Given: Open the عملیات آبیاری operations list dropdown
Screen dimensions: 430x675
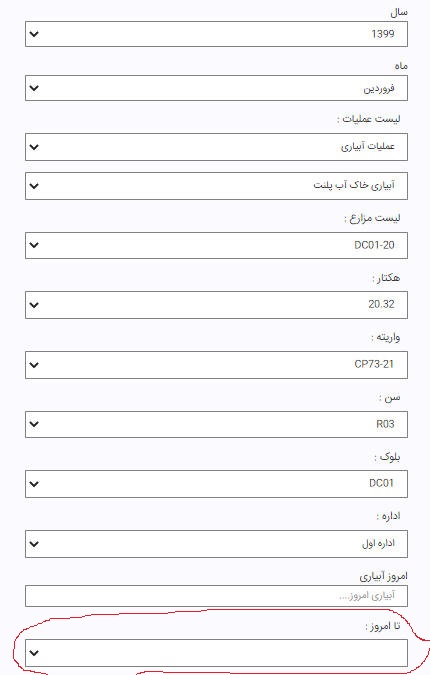Looking at the screenshot, I should tap(216, 147).
